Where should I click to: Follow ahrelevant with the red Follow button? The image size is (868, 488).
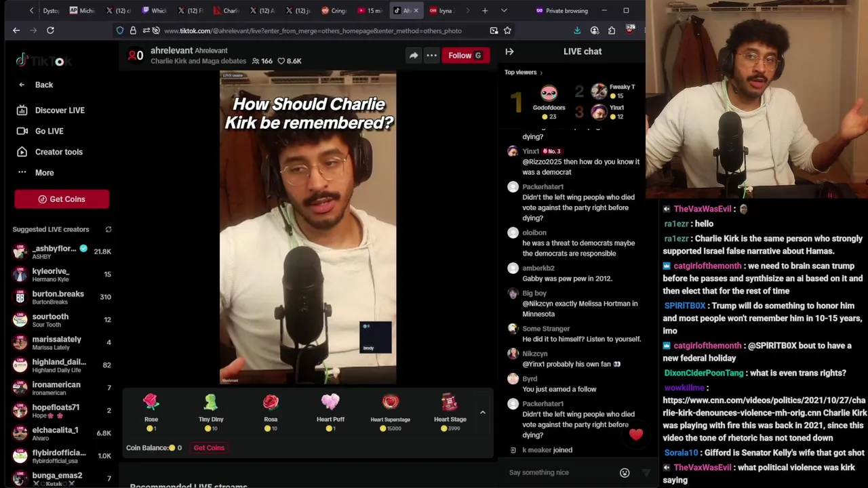[x=465, y=56]
